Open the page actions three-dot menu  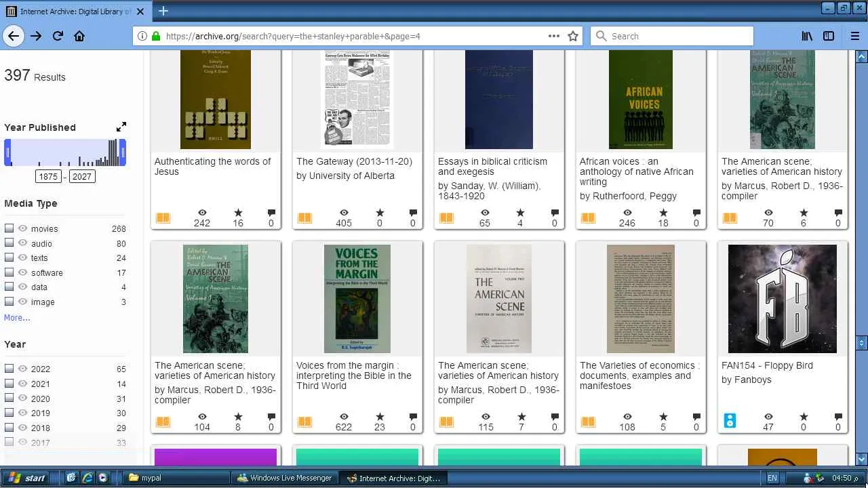[554, 36]
